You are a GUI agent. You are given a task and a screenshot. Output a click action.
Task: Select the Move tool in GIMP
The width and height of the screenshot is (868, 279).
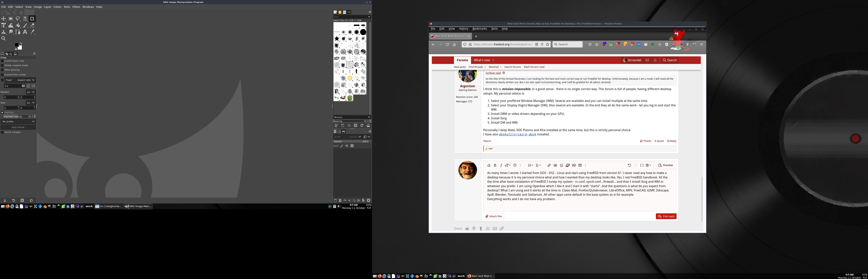(x=4, y=19)
